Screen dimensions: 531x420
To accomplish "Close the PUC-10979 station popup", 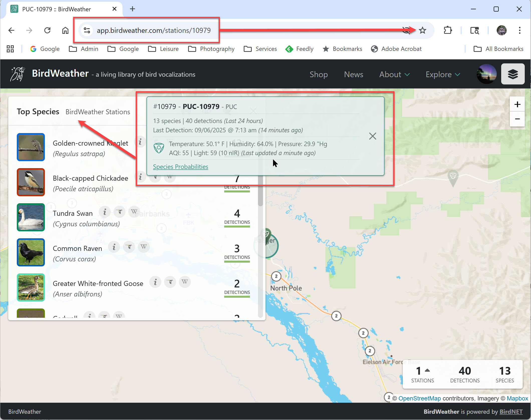I will pyautogui.click(x=372, y=136).
